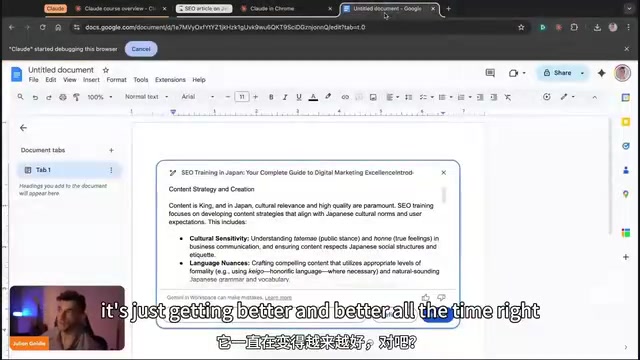The image size is (640, 360).
Task: Bookmark this page with the star
Action: coord(521,27)
